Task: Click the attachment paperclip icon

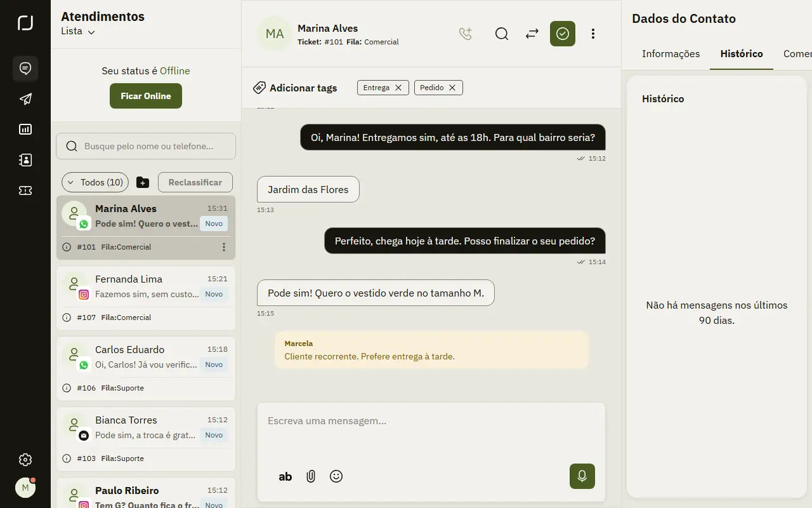Action: pos(311,476)
